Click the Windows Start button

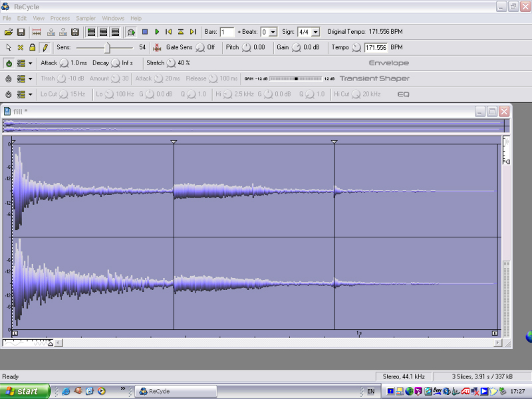[x=25, y=391]
